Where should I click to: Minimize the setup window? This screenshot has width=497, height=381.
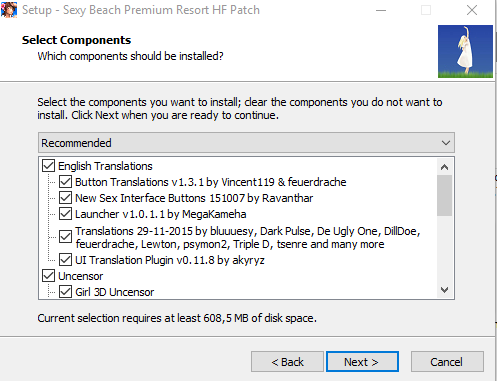pos(381,10)
